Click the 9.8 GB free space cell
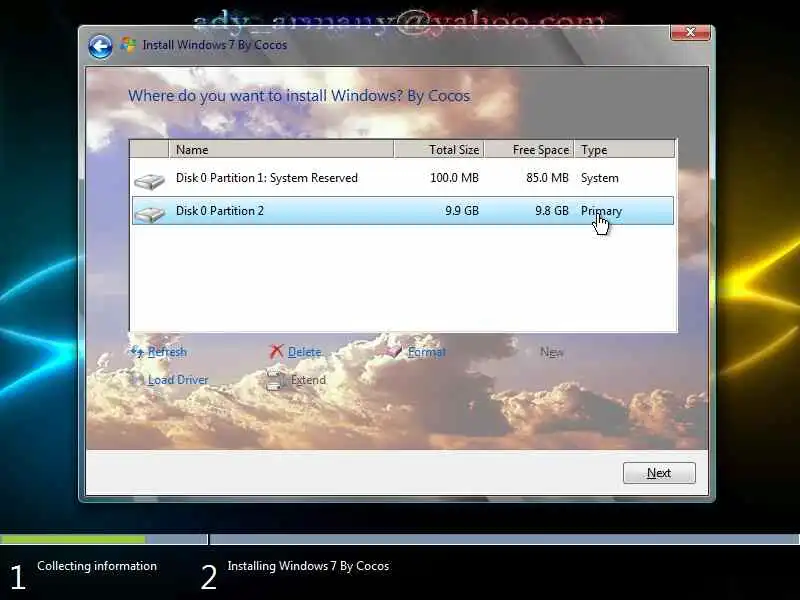800x600 pixels. point(552,211)
